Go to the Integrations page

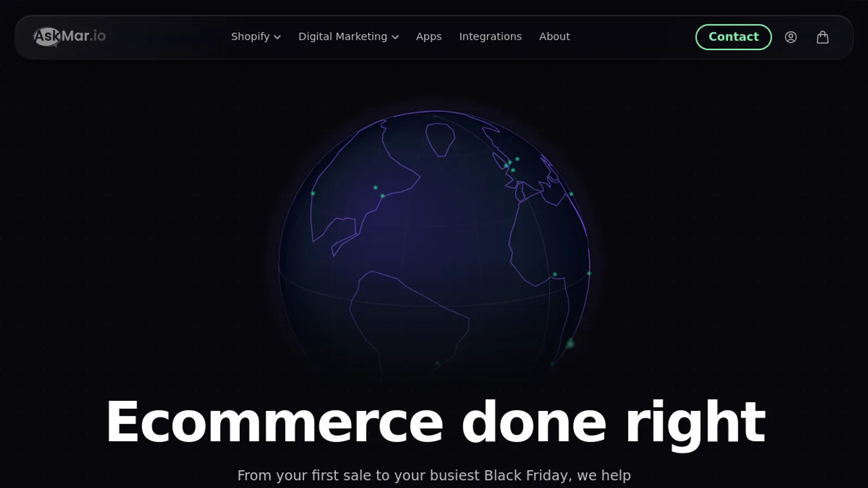pyautogui.click(x=490, y=36)
